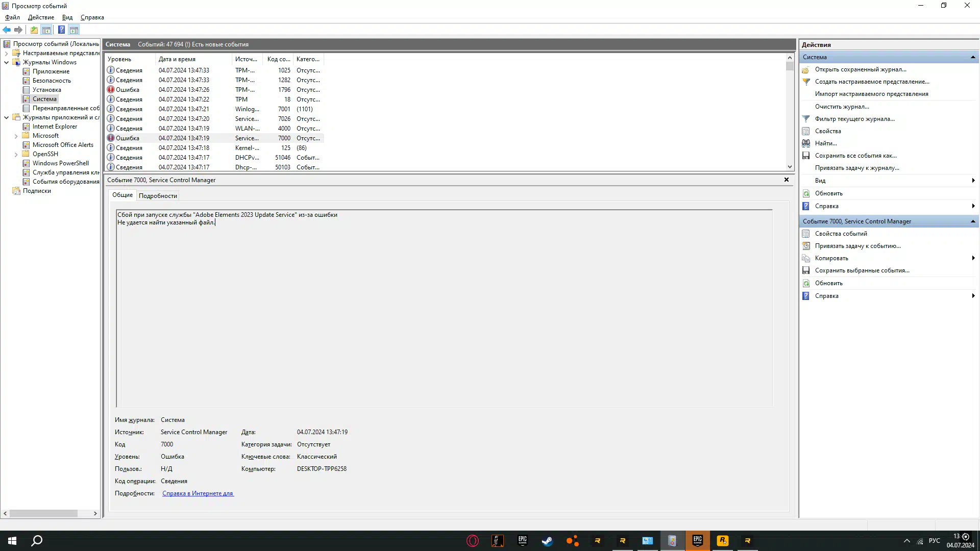
Task: Expand the Microsoft folder node
Action: tap(16, 136)
